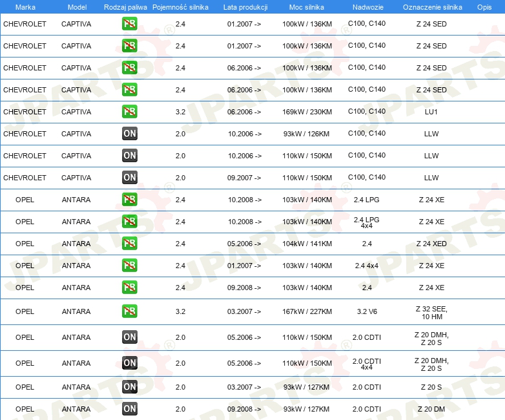Viewport: 505px width, 420px height.
Task: Click ON icon in Antara 2.0 CDTI 4x4 row
Action: click(129, 363)
